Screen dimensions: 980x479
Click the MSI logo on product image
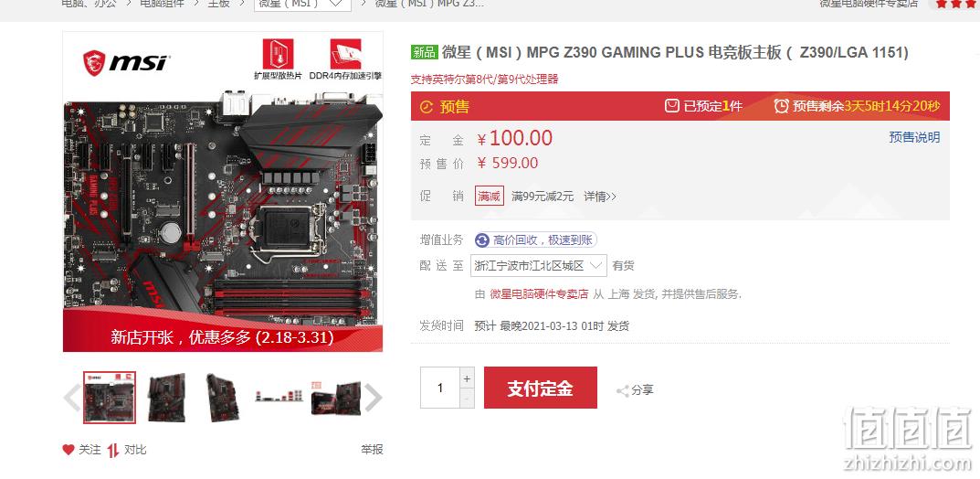click(x=126, y=62)
